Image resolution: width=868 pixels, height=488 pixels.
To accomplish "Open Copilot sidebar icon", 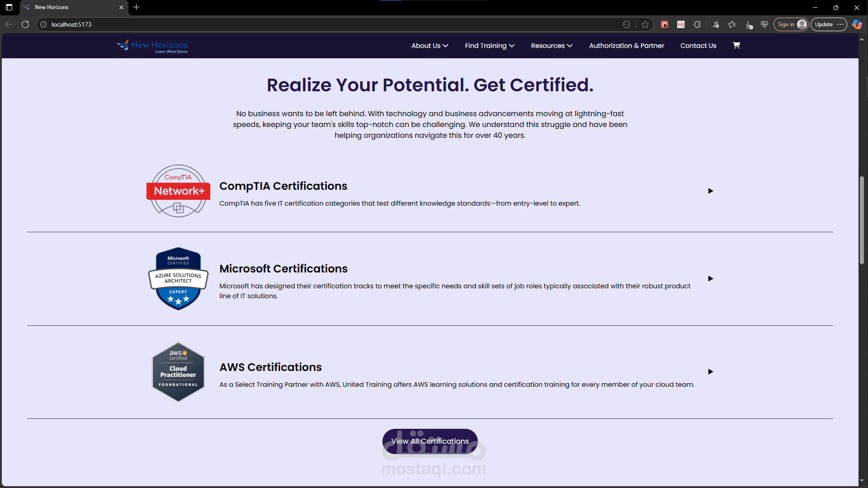I will point(857,24).
